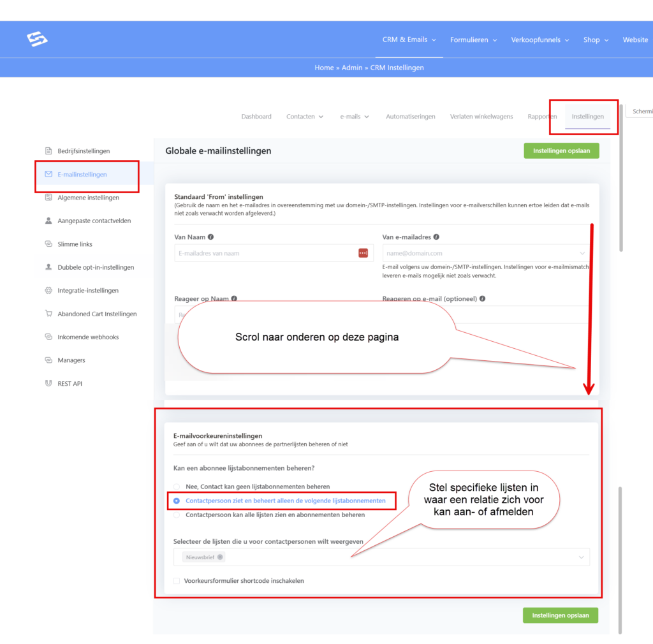653x644 pixels.
Task: Click the Integratie-instellingen gear icon
Action: [x=48, y=291]
